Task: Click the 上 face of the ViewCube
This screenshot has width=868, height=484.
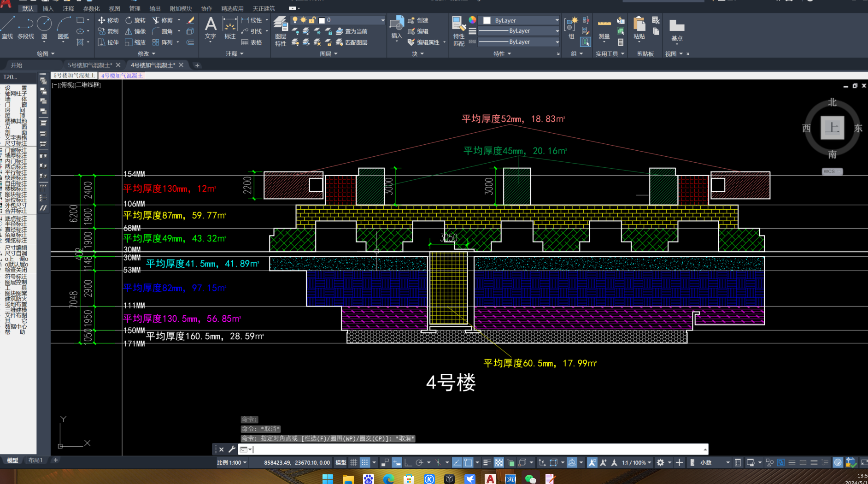Action: click(x=832, y=128)
